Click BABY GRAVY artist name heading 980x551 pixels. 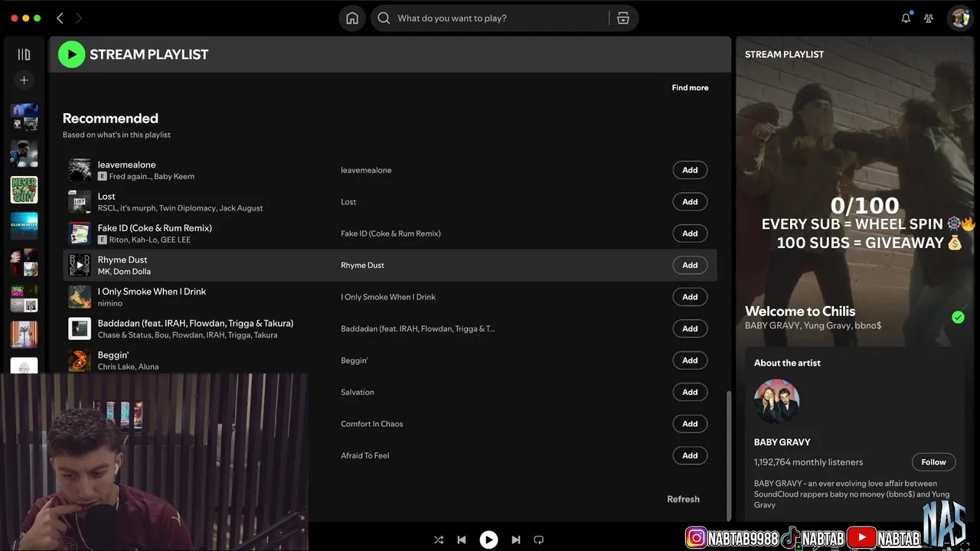(782, 442)
